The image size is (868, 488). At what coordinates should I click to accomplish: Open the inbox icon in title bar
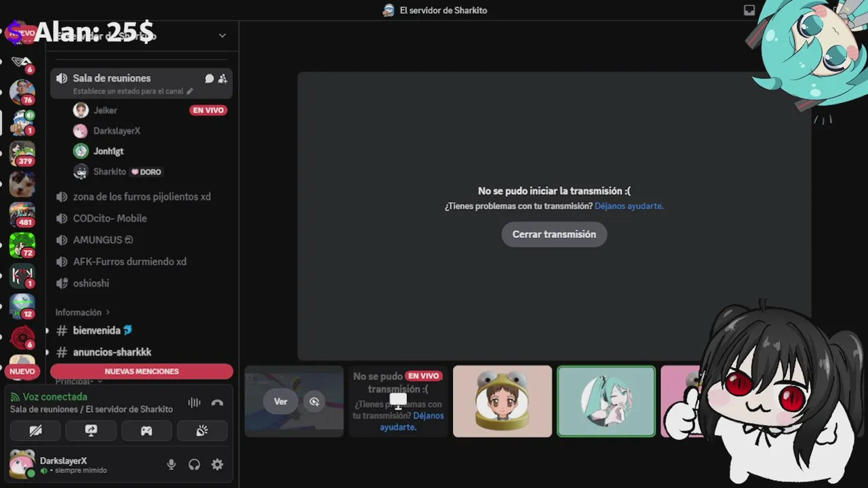[x=749, y=10]
